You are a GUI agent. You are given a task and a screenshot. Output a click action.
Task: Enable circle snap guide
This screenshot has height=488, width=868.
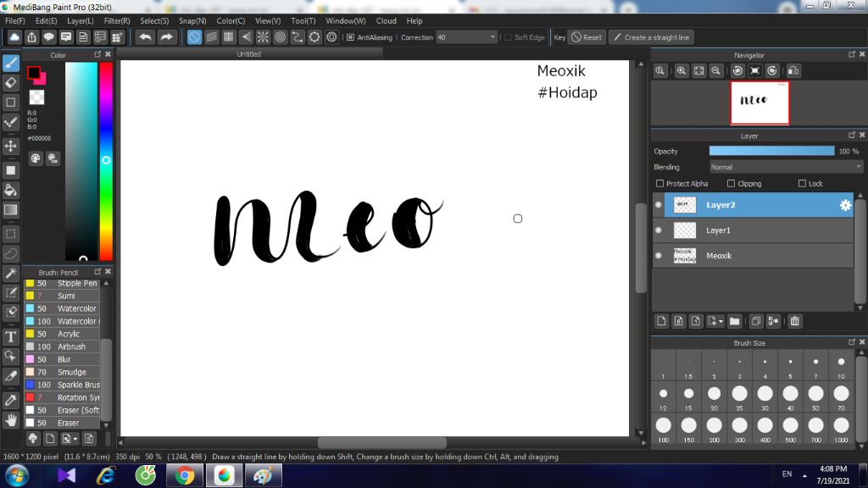tap(280, 37)
